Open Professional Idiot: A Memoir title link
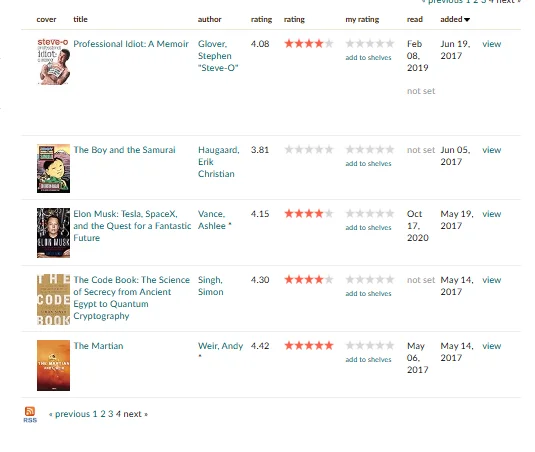 click(131, 44)
